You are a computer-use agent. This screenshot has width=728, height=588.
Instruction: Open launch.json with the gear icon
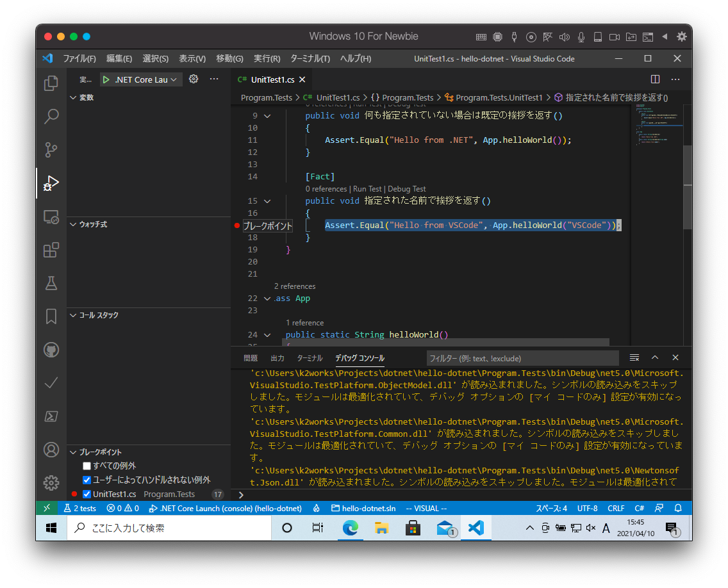(x=194, y=79)
